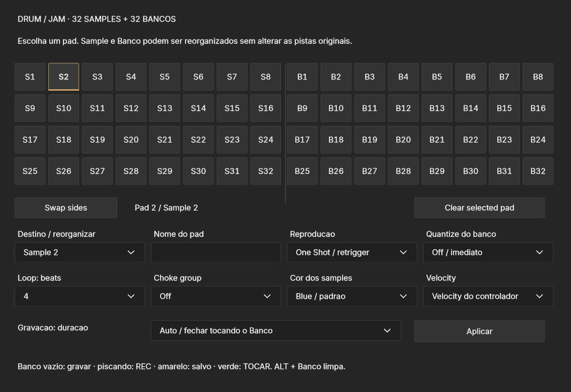Click the 'Pad 2 / Sample 2' label

click(x=166, y=208)
